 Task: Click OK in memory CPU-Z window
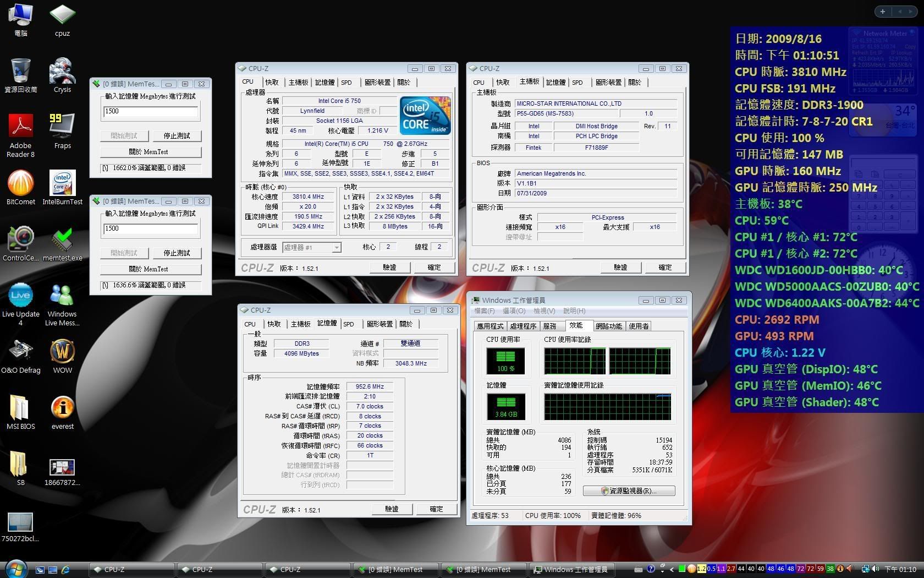[436, 509]
